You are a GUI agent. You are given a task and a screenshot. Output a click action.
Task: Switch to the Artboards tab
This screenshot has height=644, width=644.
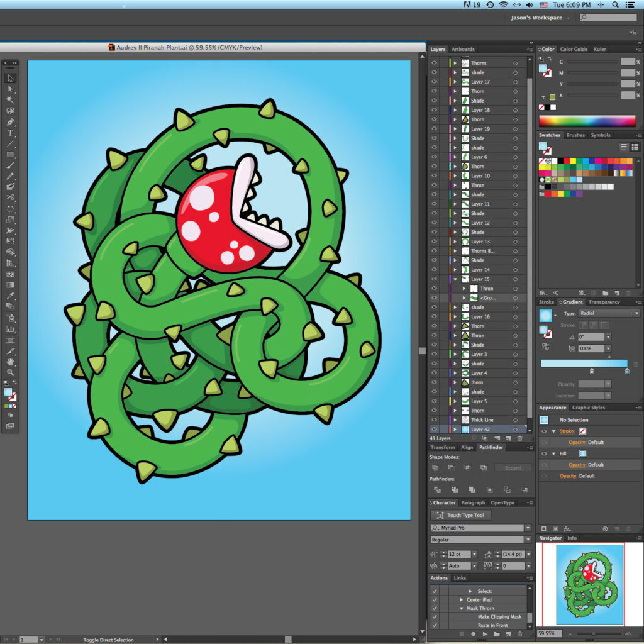[x=463, y=49]
